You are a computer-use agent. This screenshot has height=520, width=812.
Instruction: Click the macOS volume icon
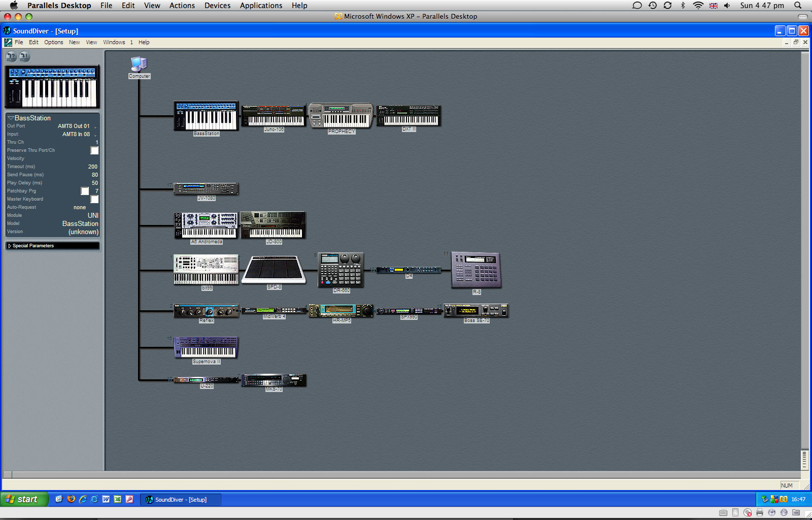coord(727,5)
